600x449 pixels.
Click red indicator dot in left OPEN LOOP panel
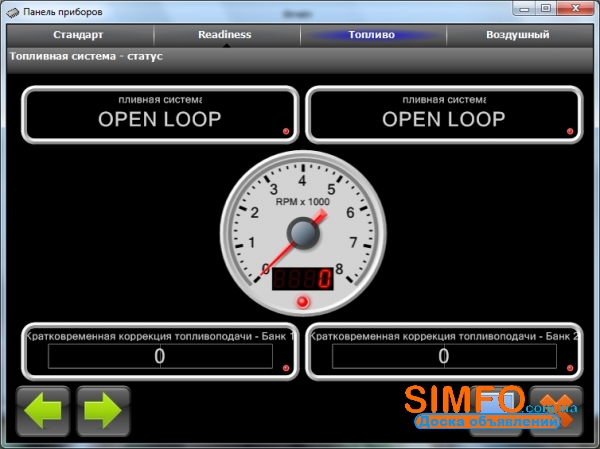point(285,132)
